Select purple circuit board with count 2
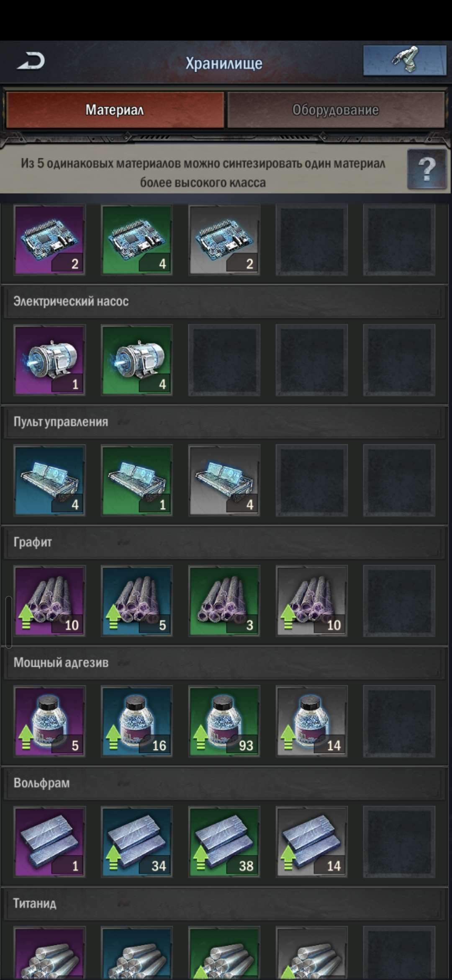Viewport: 452px width, 980px height. pyautogui.click(x=50, y=240)
